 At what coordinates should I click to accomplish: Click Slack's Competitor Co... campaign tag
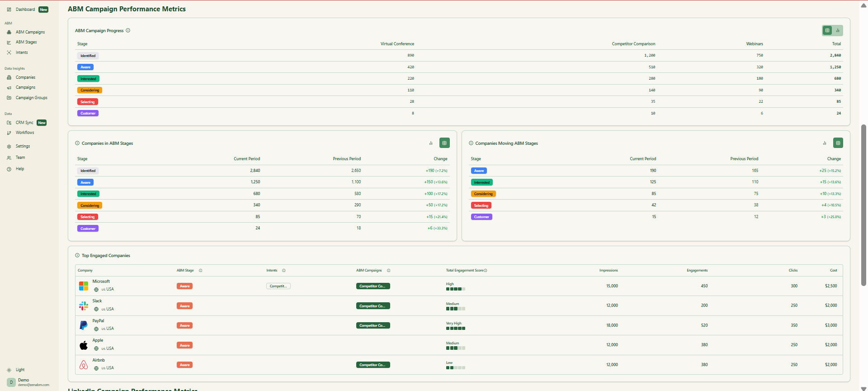(373, 306)
